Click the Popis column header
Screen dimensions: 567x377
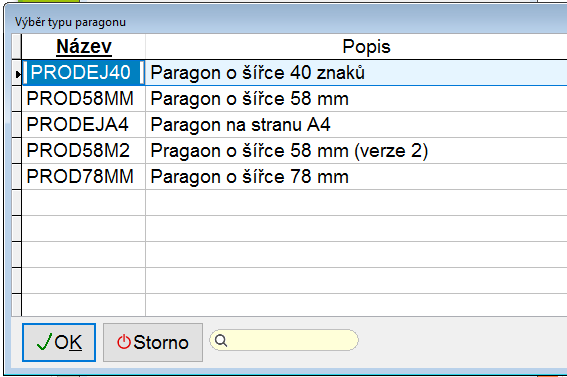[366, 47]
